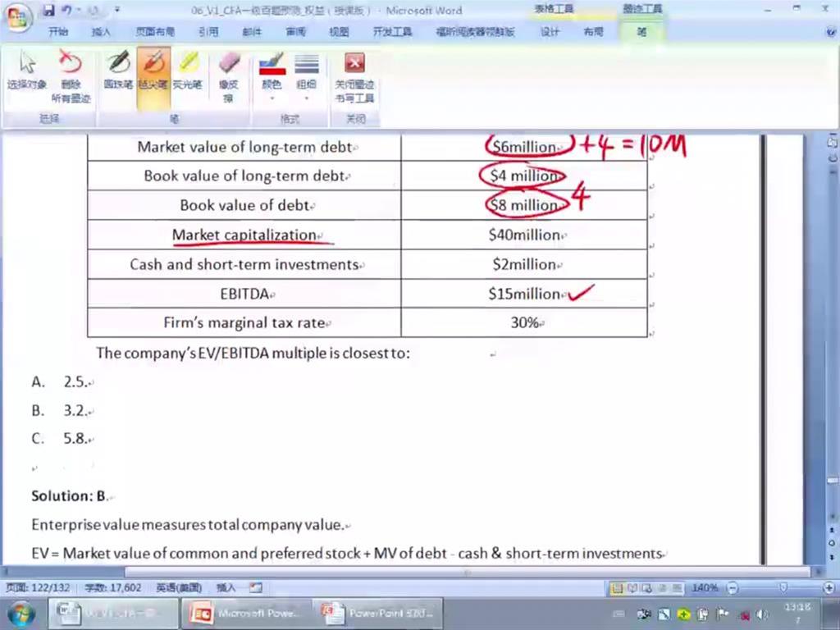This screenshot has width=840, height=630.
Task: Click the 'Market capitalization' table cell
Action: tap(244, 235)
